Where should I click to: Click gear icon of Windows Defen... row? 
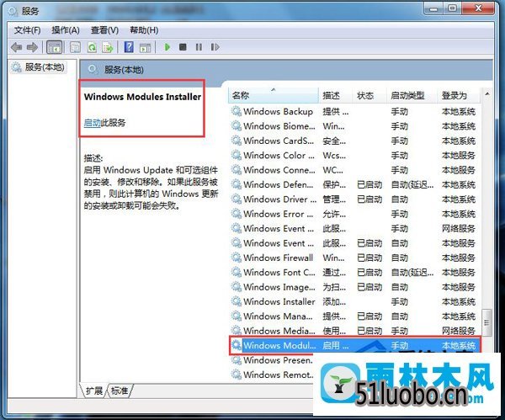(237, 185)
